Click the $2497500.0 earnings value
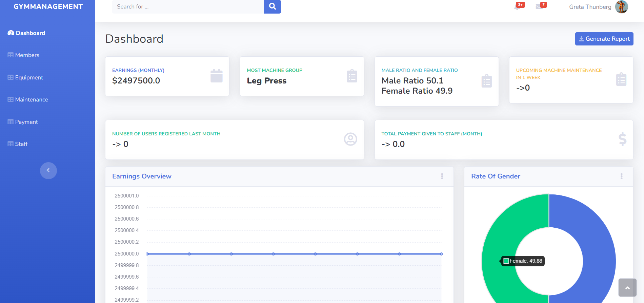Viewport: 644px width, 303px height. coord(136,80)
